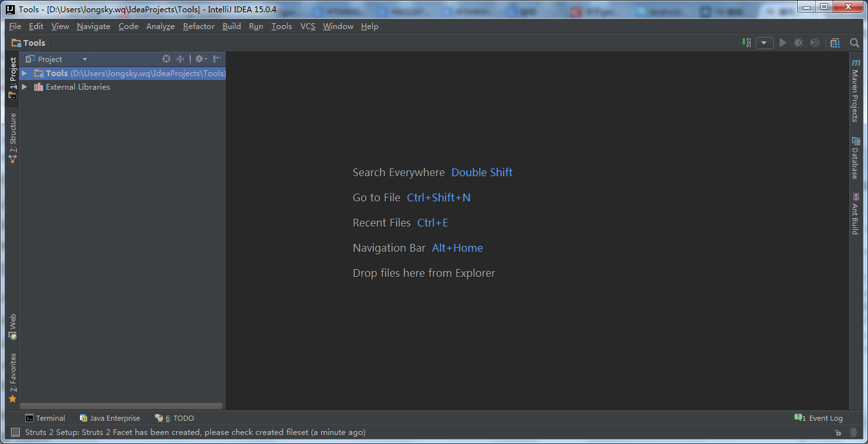Viewport: 868px width, 444px height.
Task: Click the Debug bug icon
Action: click(x=799, y=43)
